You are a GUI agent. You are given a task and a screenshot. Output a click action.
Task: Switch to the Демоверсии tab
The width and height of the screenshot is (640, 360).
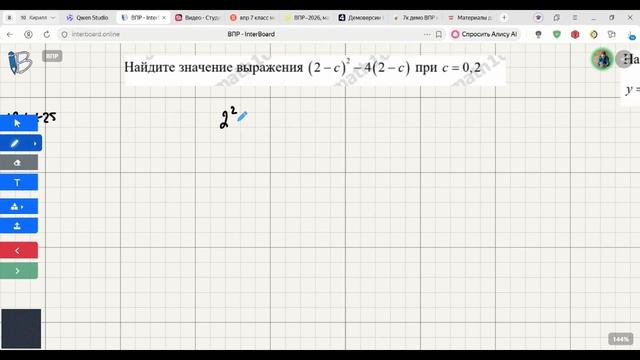point(360,18)
